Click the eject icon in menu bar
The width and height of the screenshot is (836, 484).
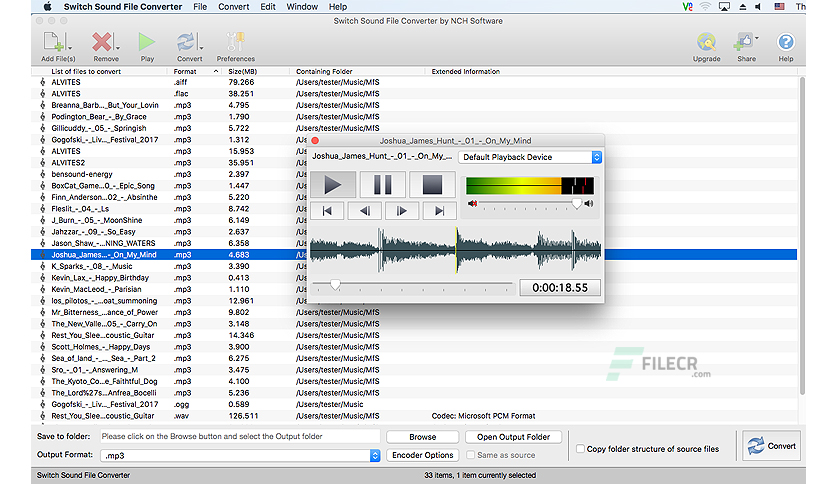coord(742,6)
